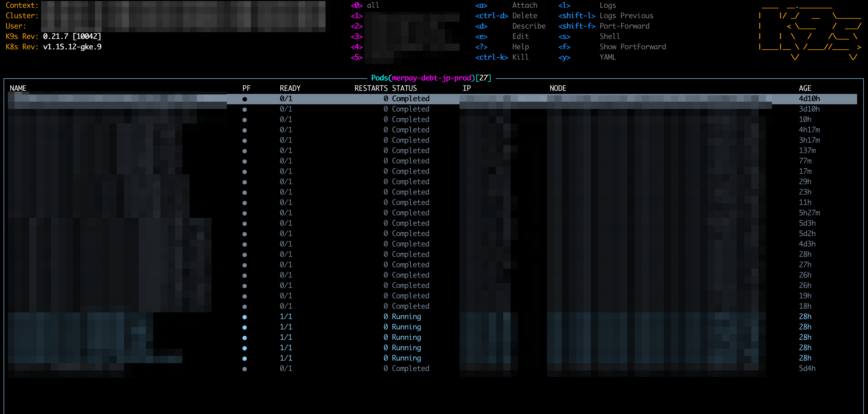Click the PF indicator dot on the selected pod
The width and height of the screenshot is (868, 414).
point(245,99)
